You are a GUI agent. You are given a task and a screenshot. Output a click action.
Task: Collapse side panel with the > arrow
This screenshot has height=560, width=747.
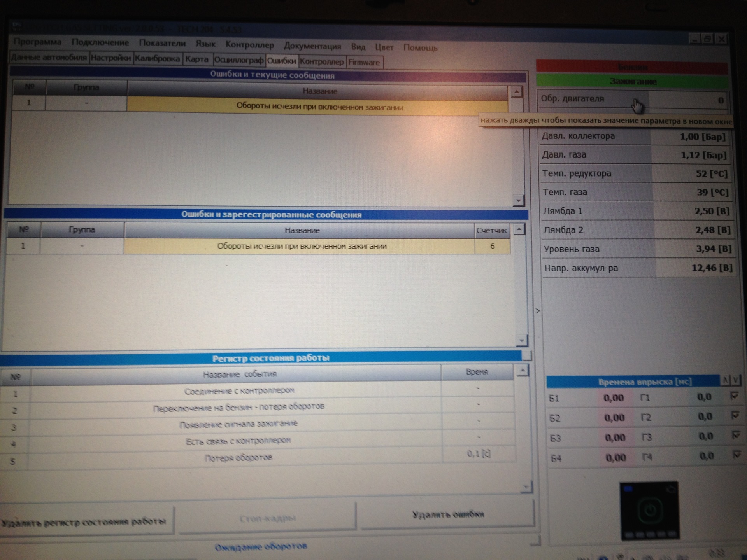coord(538,311)
